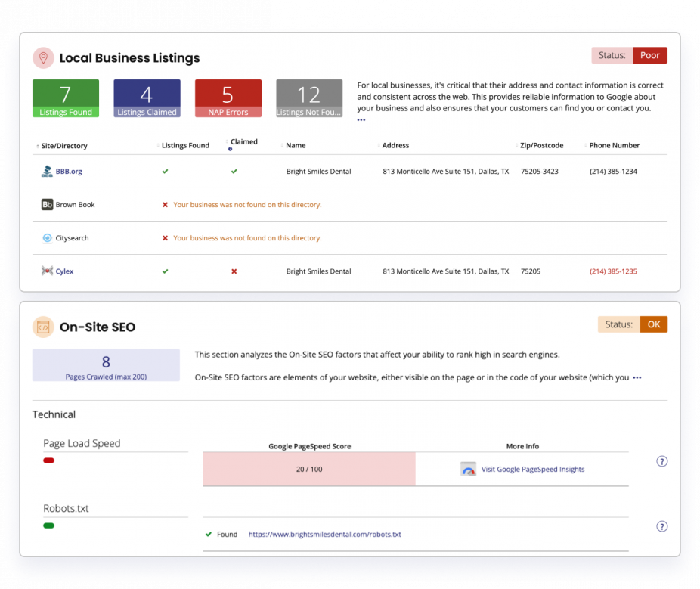Screen dimensions: 700x589
Task: Expand the On-Site SEO description ellipsis
Action: 637,378
